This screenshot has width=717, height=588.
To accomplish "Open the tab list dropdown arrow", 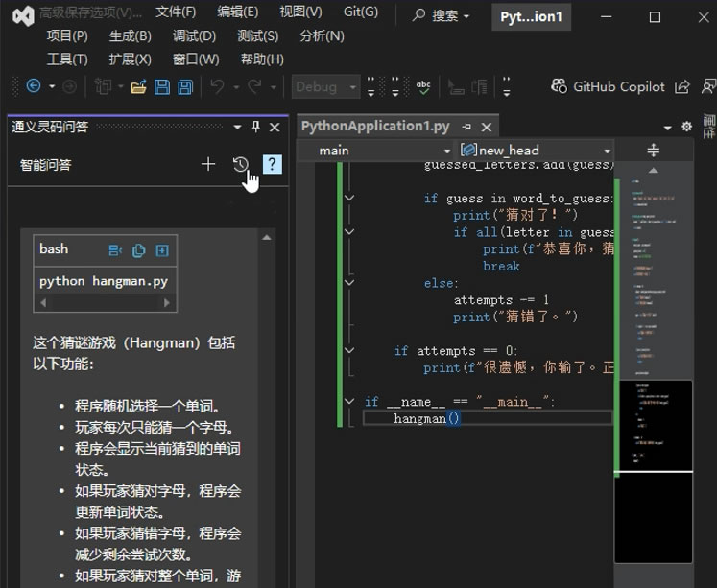I will [x=667, y=128].
